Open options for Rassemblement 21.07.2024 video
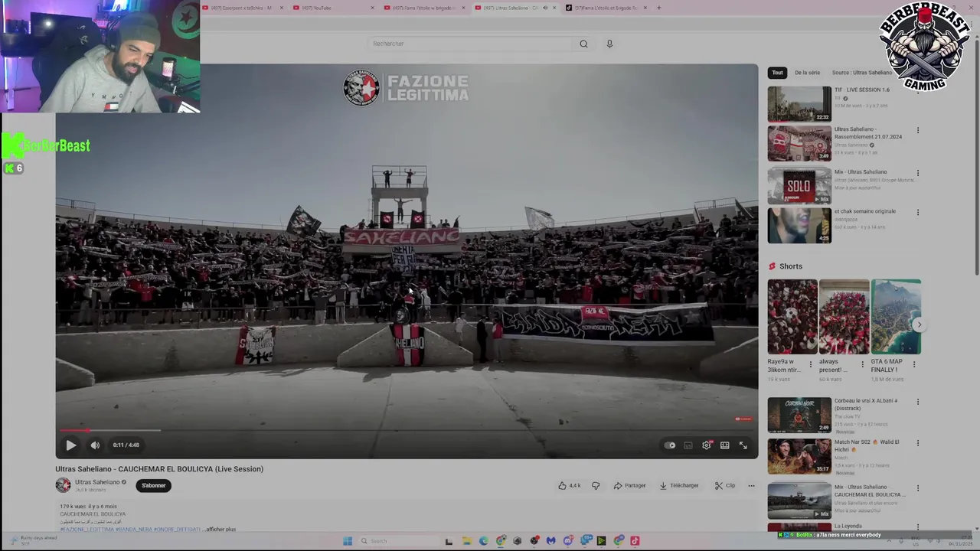The image size is (980, 551). pos(918,131)
